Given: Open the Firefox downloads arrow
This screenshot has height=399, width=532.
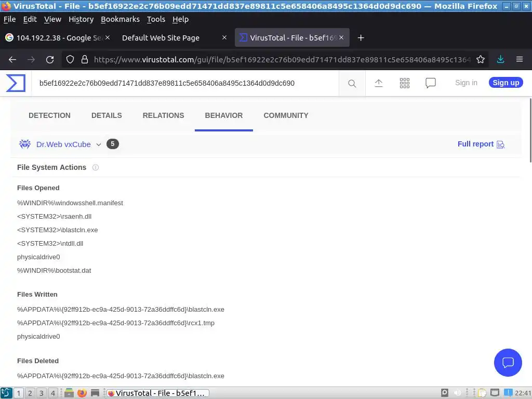Looking at the screenshot, I should [500, 59].
